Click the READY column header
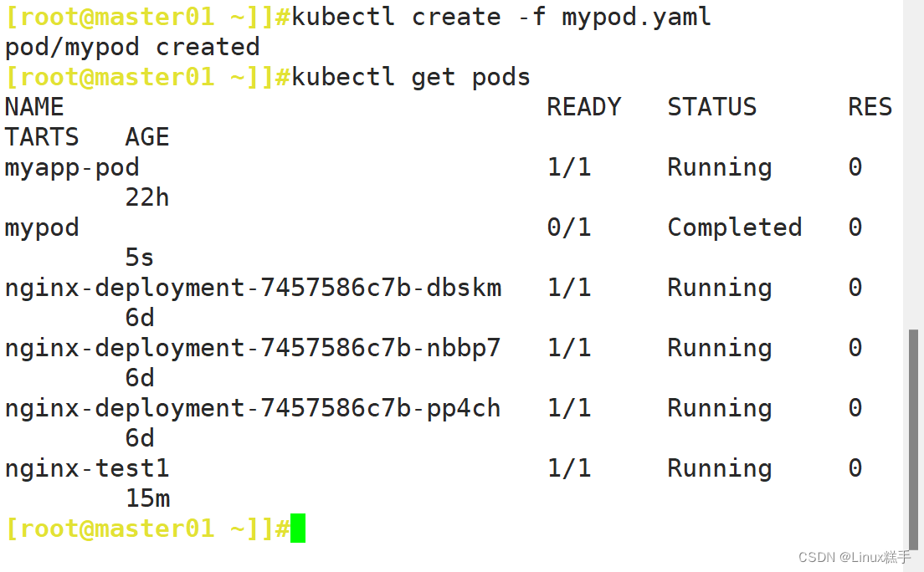Image resolution: width=924 pixels, height=572 pixels. pyautogui.click(x=584, y=107)
